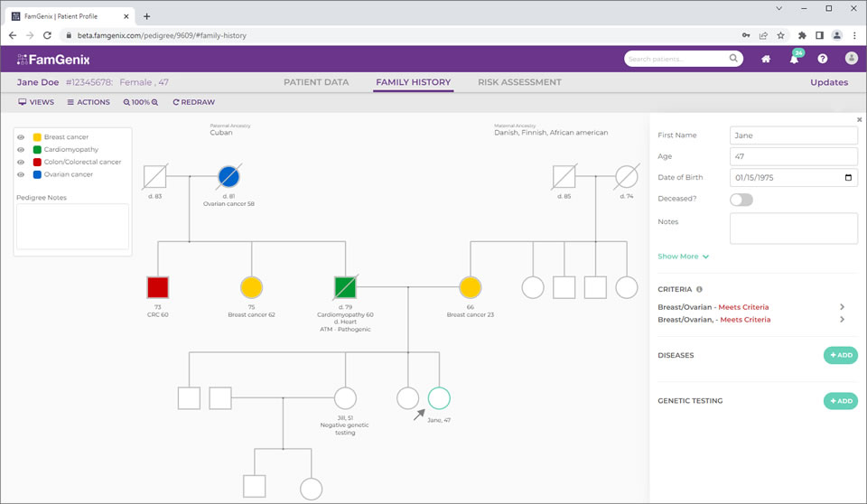
Task: Open the help question mark icon
Action: pyautogui.click(x=823, y=59)
